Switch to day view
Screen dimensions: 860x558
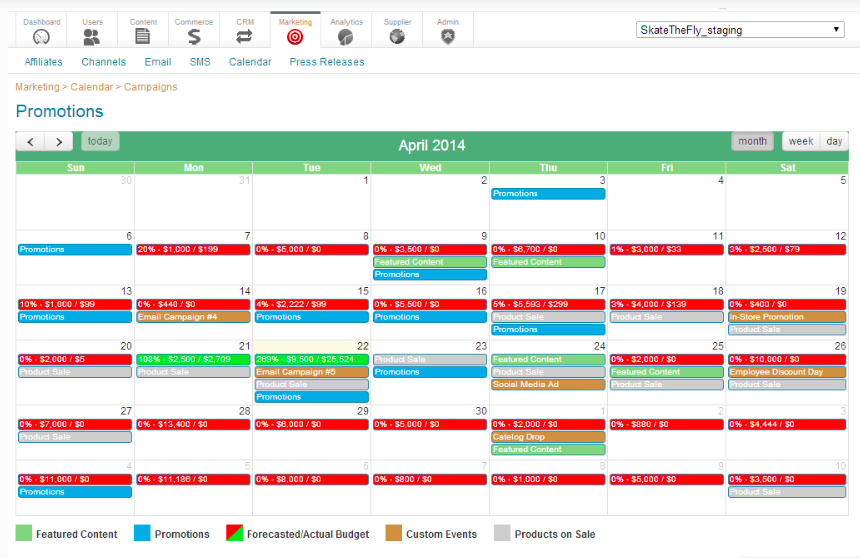(x=834, y=141)
